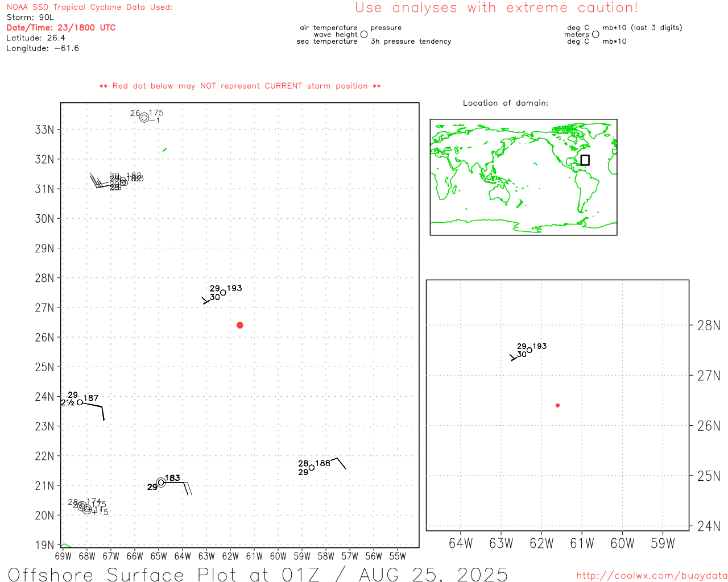This screenshot has height=582, width=728.
Task: Click buoy station with pressure 188 near 22N
Action: pos(311,468)
